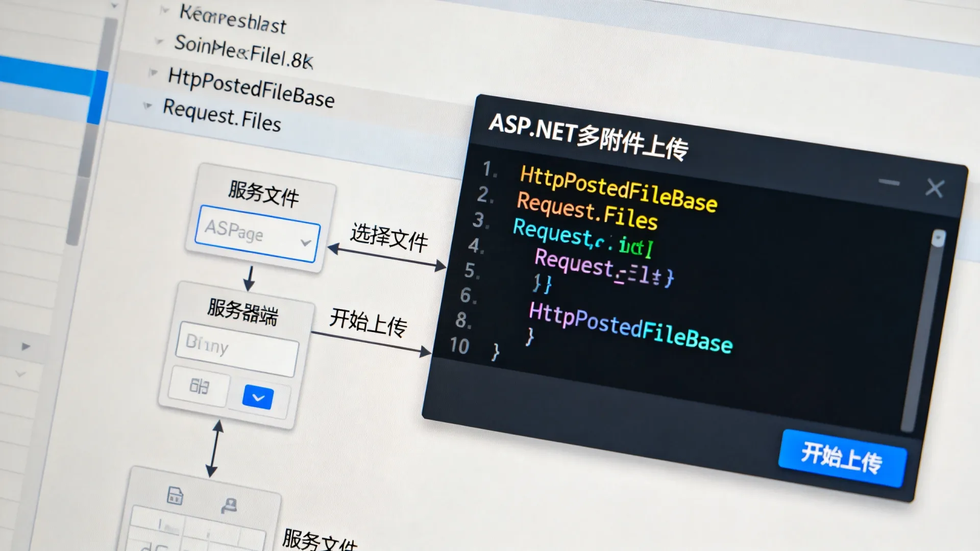This screenshot has width=980, height=551.
Task: Click the blue chevron button in 服务器端 panel
Action: coord(258,397)
